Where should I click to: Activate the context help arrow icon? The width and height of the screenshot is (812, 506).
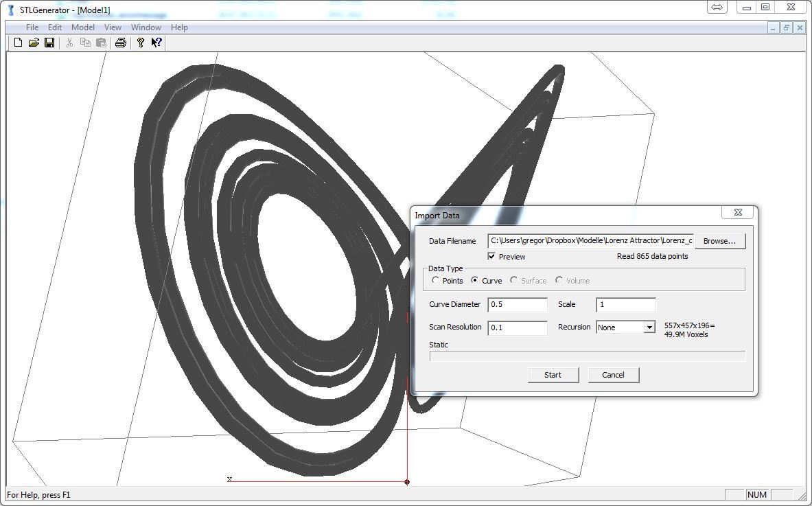(x=156, y=43)
